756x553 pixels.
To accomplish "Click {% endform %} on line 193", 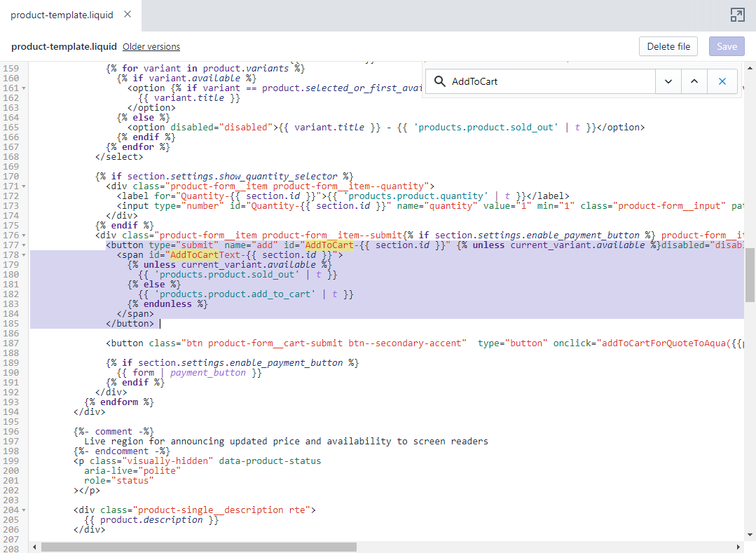I will [119, 402].
